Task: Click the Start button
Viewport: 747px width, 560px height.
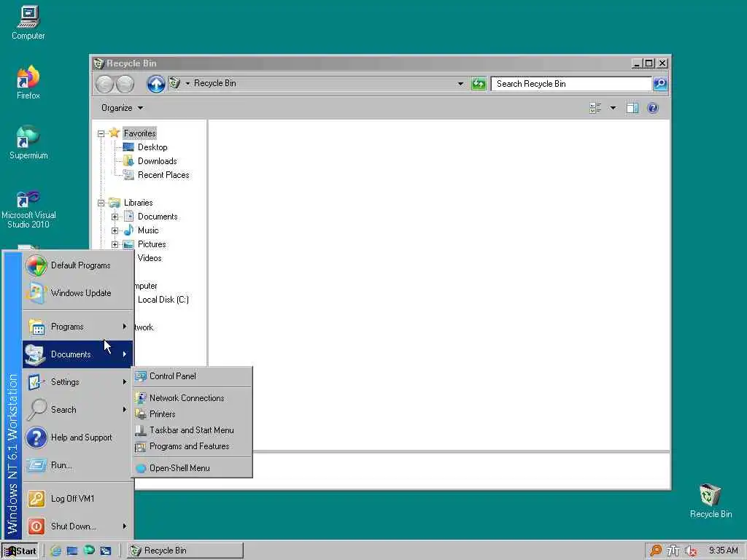Action: pyautogui.click(x=20, y=551)
